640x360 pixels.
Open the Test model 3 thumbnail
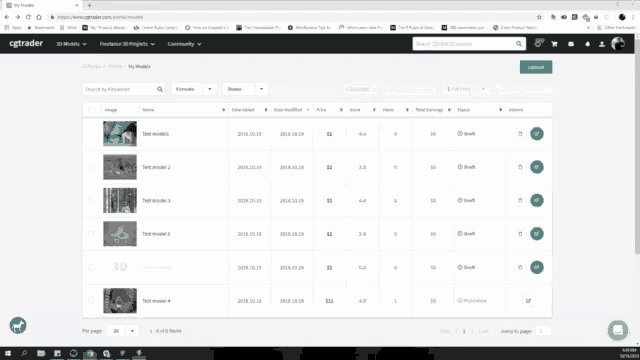pos(120,200)
